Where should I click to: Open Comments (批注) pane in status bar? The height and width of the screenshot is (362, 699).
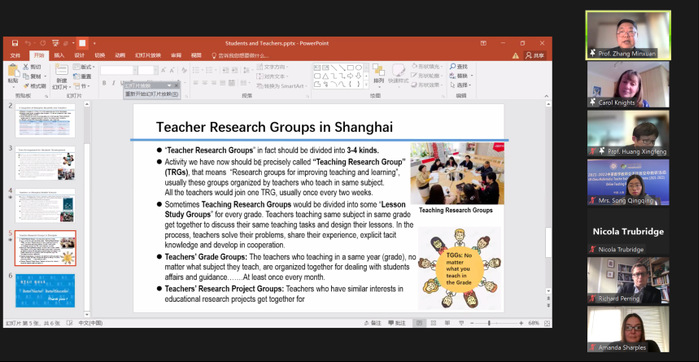pos(397,323)
